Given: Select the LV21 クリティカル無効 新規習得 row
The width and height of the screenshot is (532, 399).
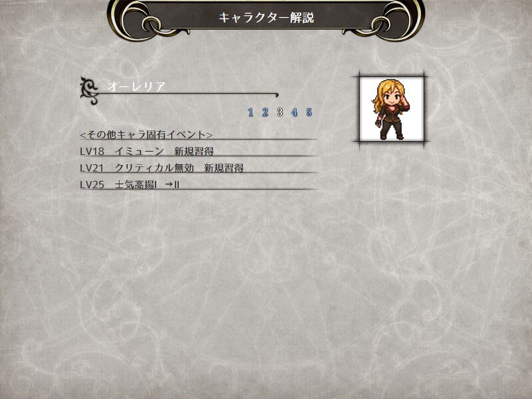Looking at the screenshot, I should [199, 168].
